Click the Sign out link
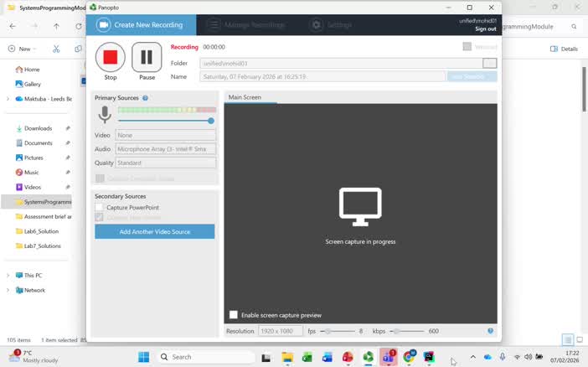 [x=486, y=28]
